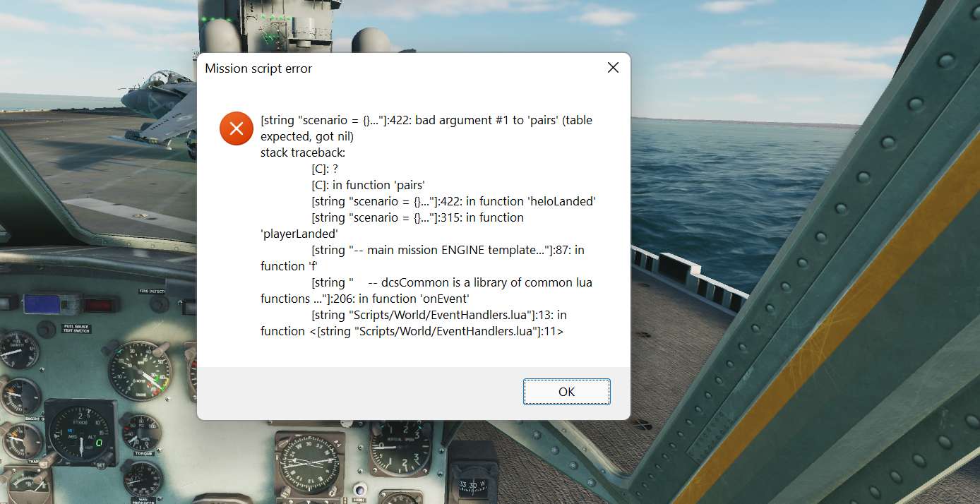Select the Engine Oil gauge
980x504 pixels.
19,397
